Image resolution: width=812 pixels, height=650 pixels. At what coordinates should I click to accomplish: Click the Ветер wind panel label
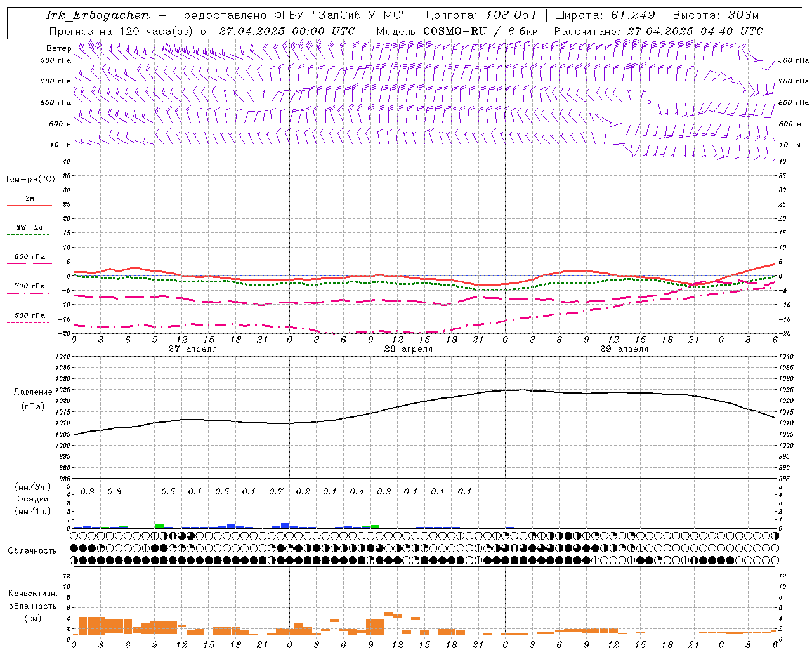point(58,48)
